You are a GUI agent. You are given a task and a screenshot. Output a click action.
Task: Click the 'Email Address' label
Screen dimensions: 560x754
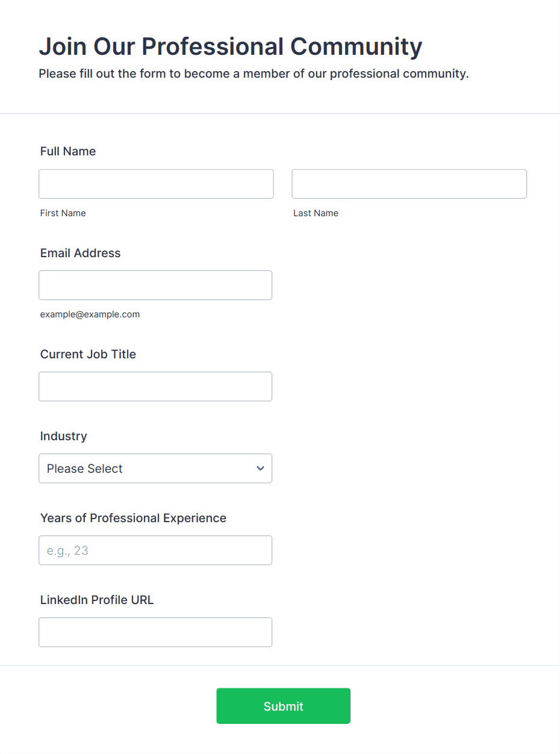[81, 253]
